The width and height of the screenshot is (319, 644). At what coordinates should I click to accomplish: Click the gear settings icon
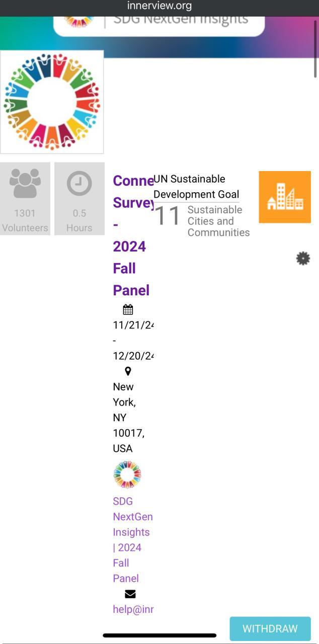coord(303,259)
